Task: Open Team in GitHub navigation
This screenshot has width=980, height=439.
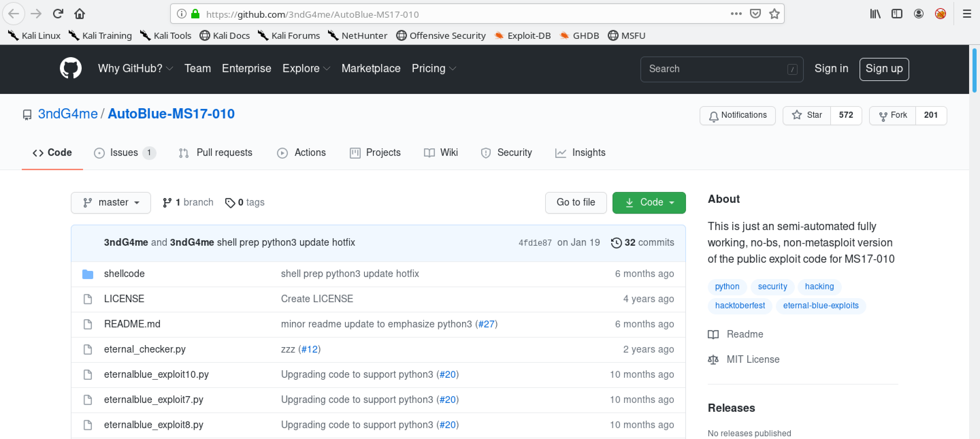Action: point(197,68)
